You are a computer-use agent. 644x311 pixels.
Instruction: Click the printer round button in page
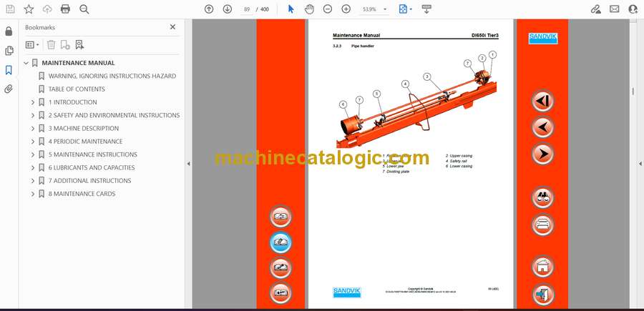pos(542,224)
